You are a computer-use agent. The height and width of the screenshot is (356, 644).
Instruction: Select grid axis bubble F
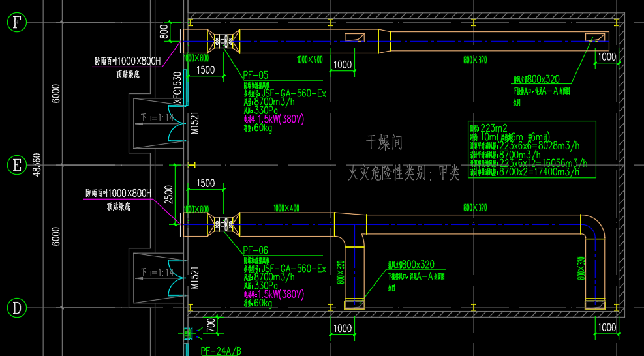tap(16, 23)
